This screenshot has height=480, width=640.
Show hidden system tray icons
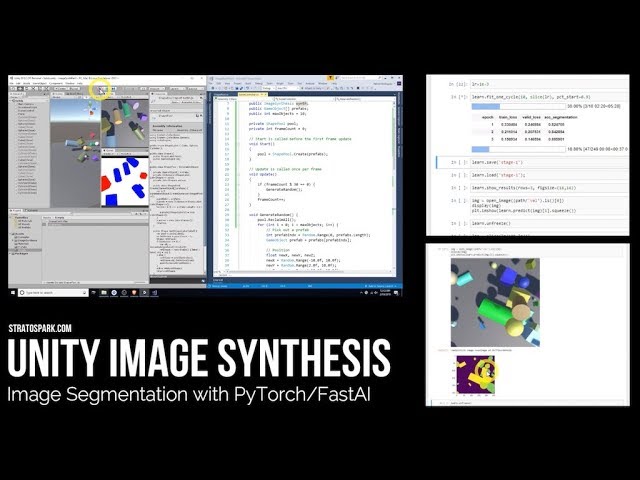click(361, 293)
